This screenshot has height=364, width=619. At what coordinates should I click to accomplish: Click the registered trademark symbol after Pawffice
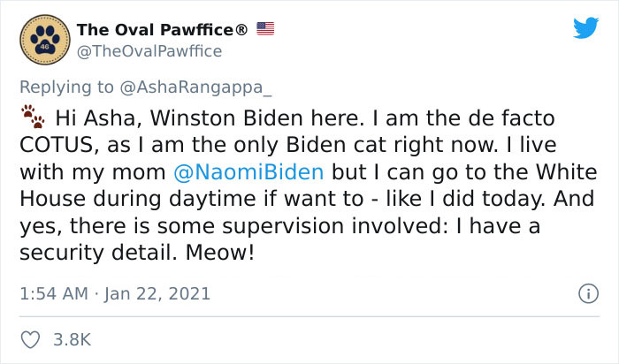pyautogui.click(x=241, y=29)
